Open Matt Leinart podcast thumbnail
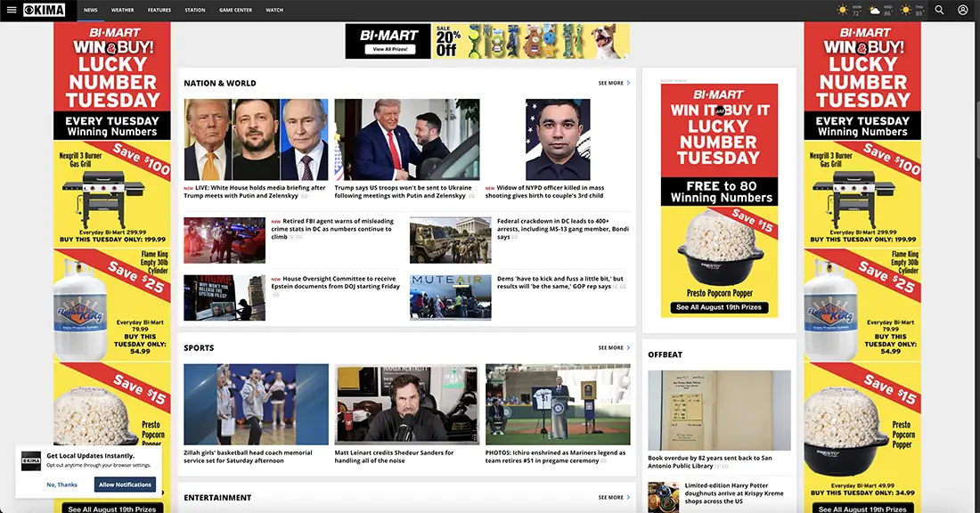The height and width of the screenshot is (513, 980). (x=407, y=404)
